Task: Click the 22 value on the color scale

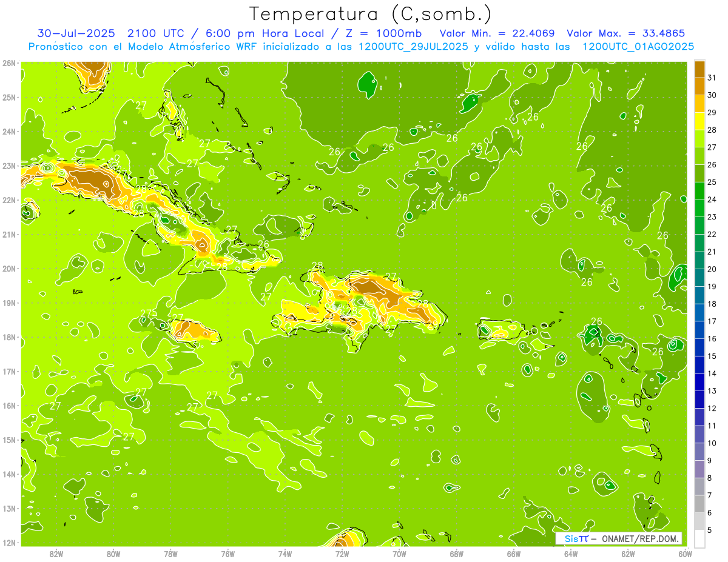Action: (x=712, y=234)
